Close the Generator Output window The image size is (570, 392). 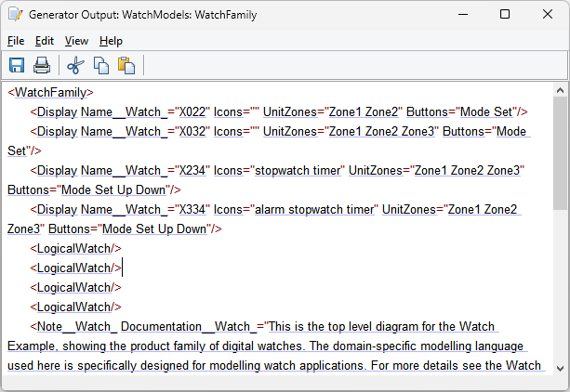(x=548, y=15)
